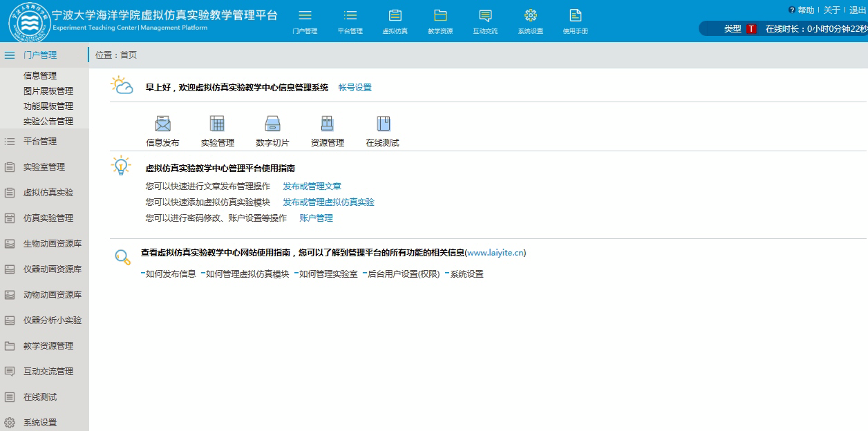Open 门户管理 in the top navigation

click(x=305, y=16)
